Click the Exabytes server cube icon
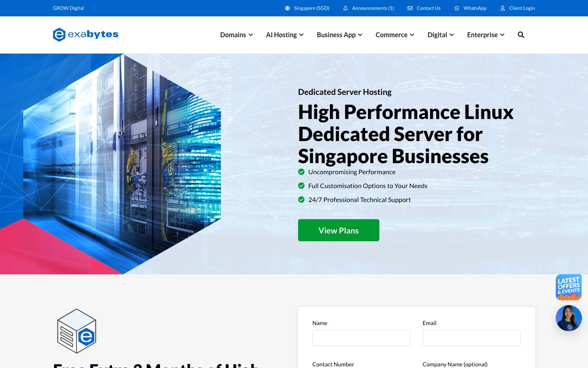The image size is (588, 368). point(77,331)
